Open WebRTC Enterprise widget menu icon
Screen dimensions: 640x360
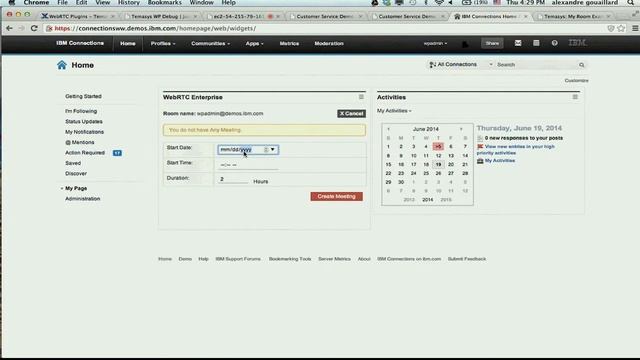coord(361,97)
